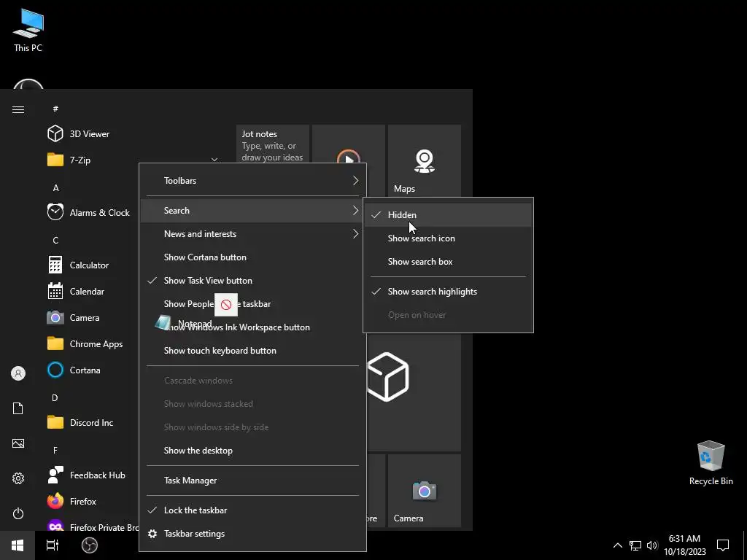Open Feedback Hub app
747x560 pixels.
(87, 475)
